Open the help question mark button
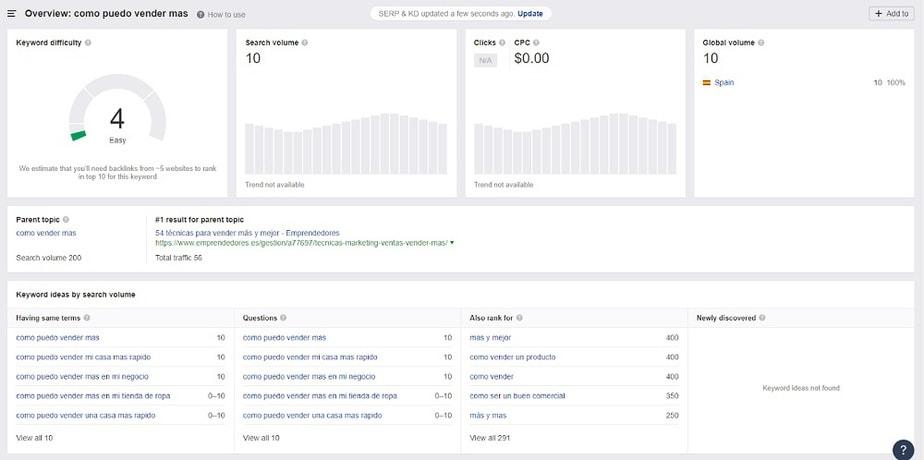The image size is (924, 460). 902,449
